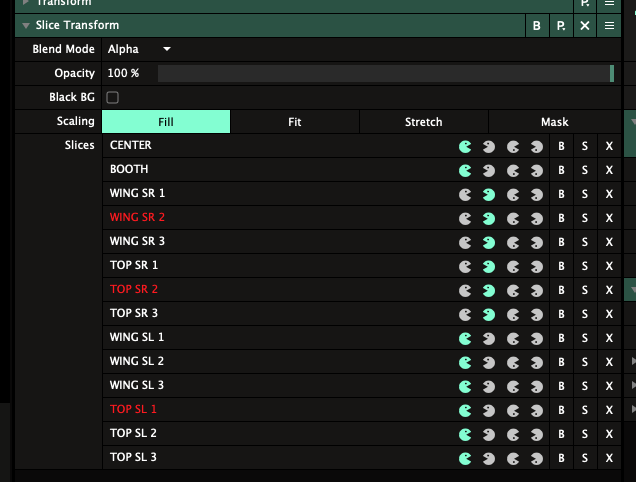636x482 pixels.
Task: Open the Slice Transform hamburger menu icon
Action: click(609, 25)
